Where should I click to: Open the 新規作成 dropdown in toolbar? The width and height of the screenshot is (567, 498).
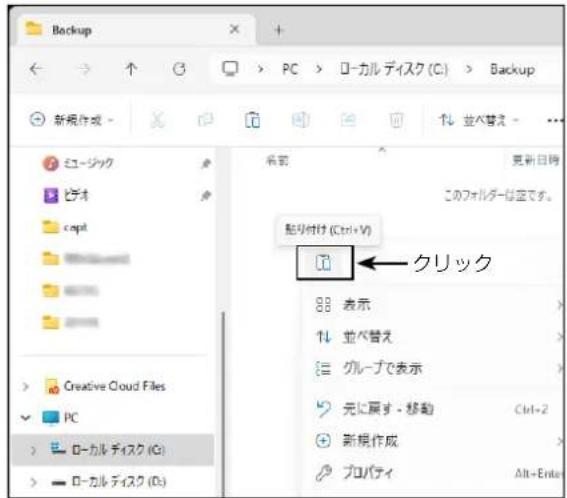coord(72,120)
